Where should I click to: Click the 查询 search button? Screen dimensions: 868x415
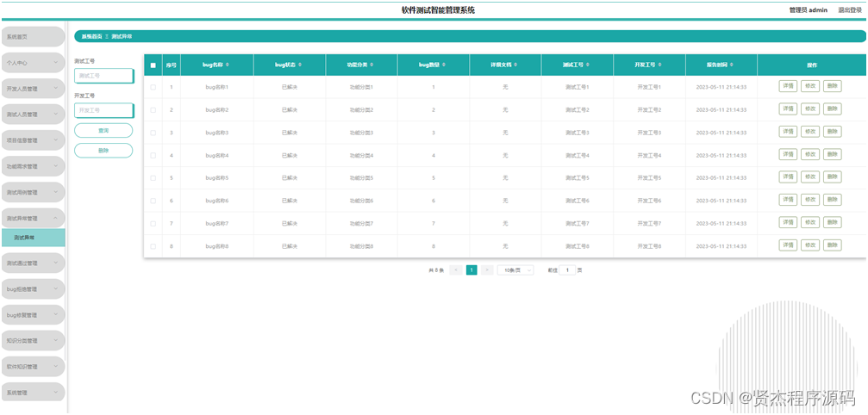103,130
